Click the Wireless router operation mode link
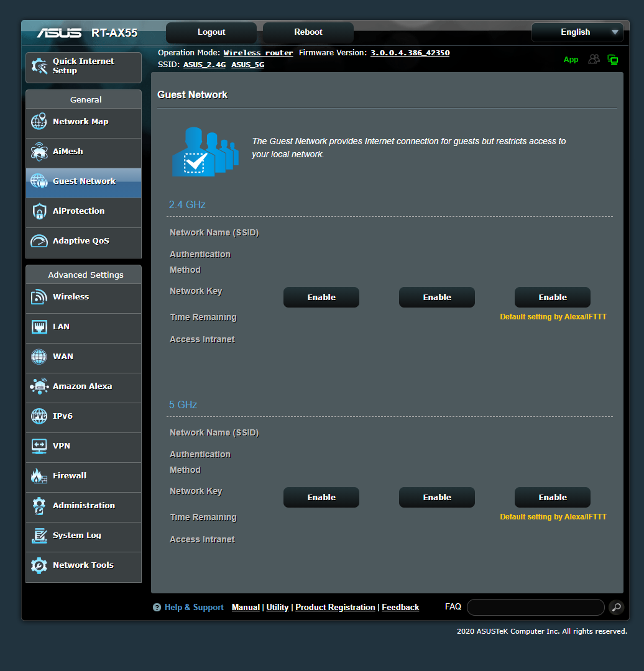 (258, 53)
